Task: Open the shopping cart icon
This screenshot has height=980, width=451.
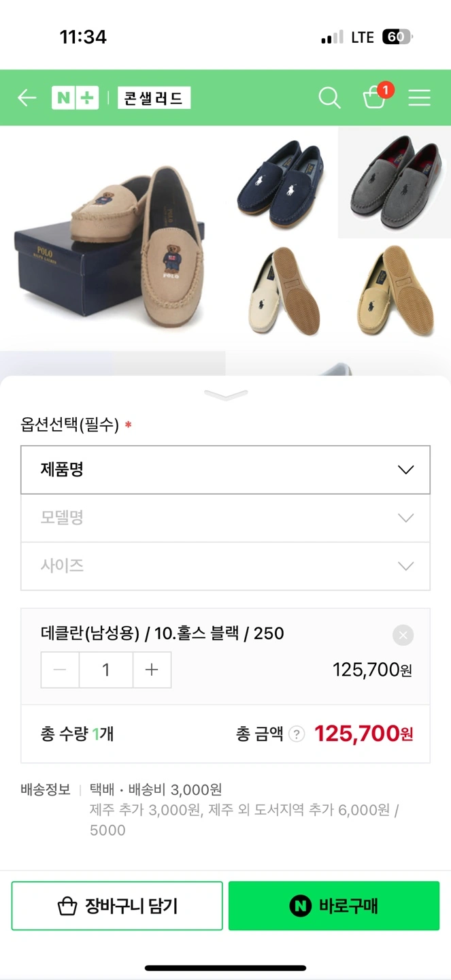Action: click(x=374, y=98)
